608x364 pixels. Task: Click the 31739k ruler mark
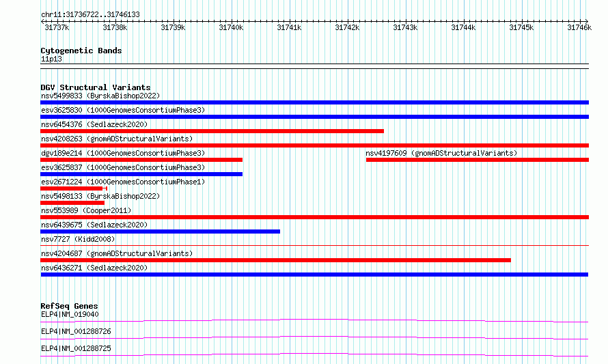pyautogui.click(x=173, y=27)
